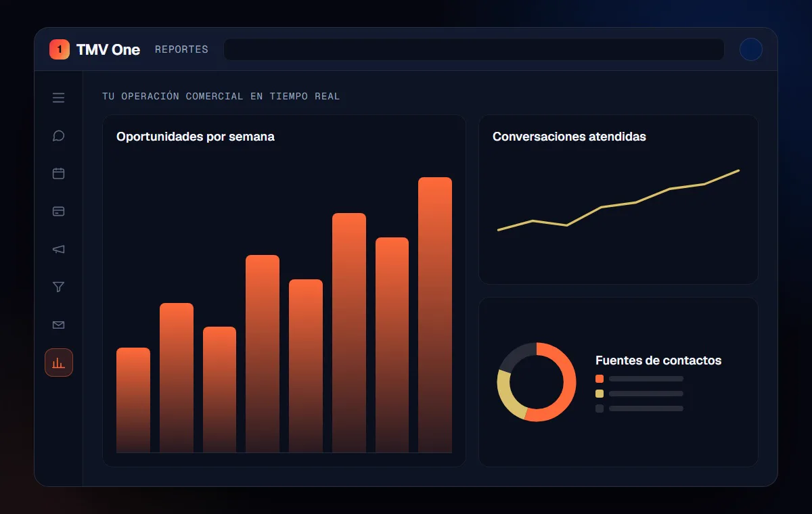Open the calendar icon in sidebar
This screenshot has width=812, height=514.
(59, 174)
